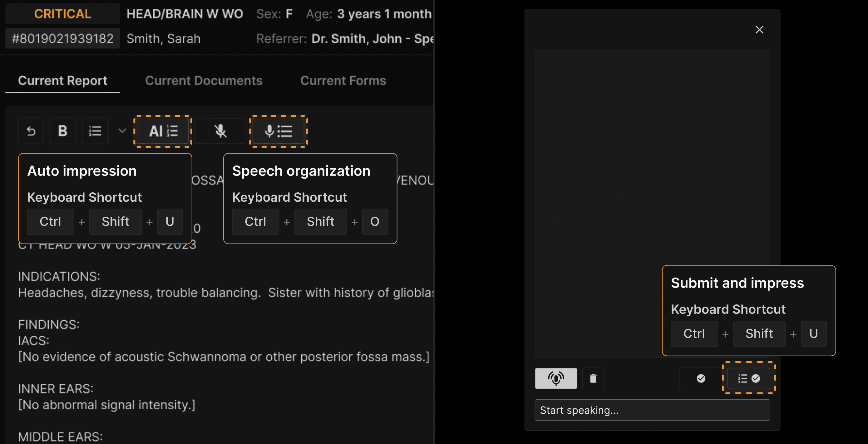Image resolution: width=868 pixels, height=444 pixels.
Task: Click the Start speaking input field
Action: tap(652, 410)
